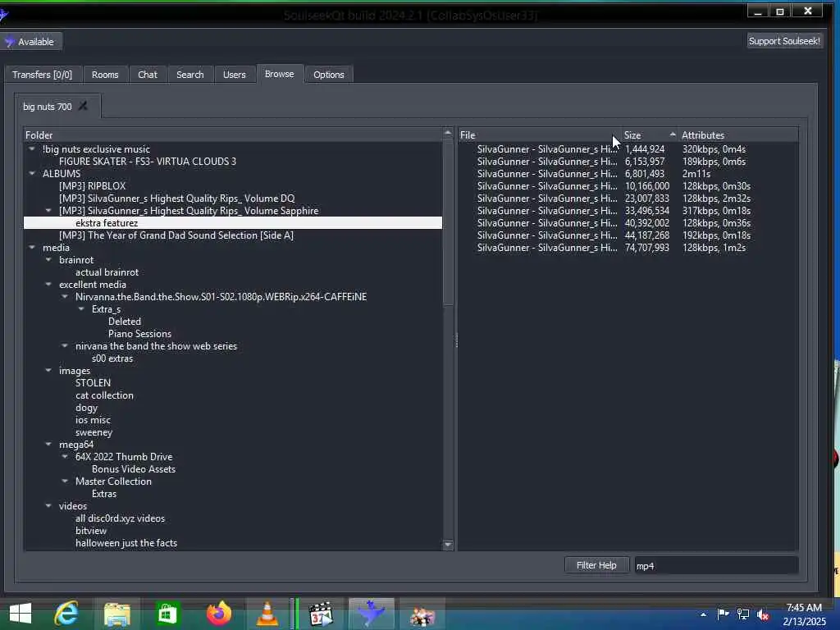Select the FIGURE SKATER - FS3 folder
Screen dimensions: 840x630
(x=148, y=162)
